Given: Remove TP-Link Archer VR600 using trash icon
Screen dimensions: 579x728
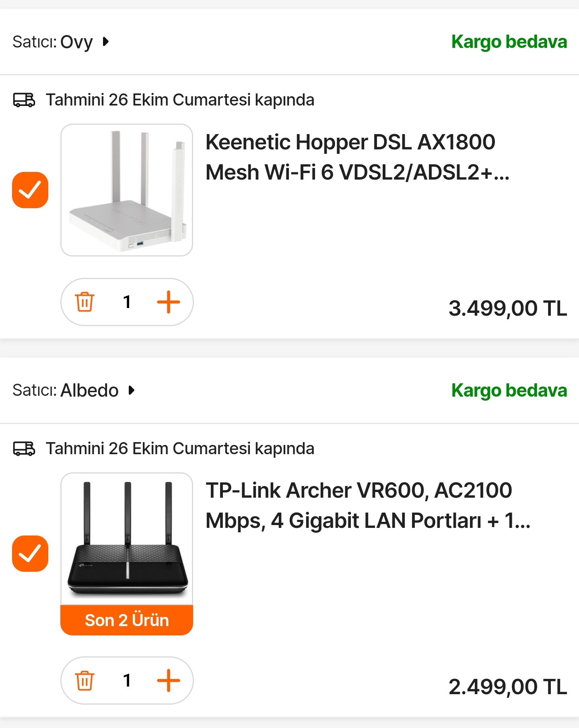Looking at the screenshot, I should click(x=84, y=680).
